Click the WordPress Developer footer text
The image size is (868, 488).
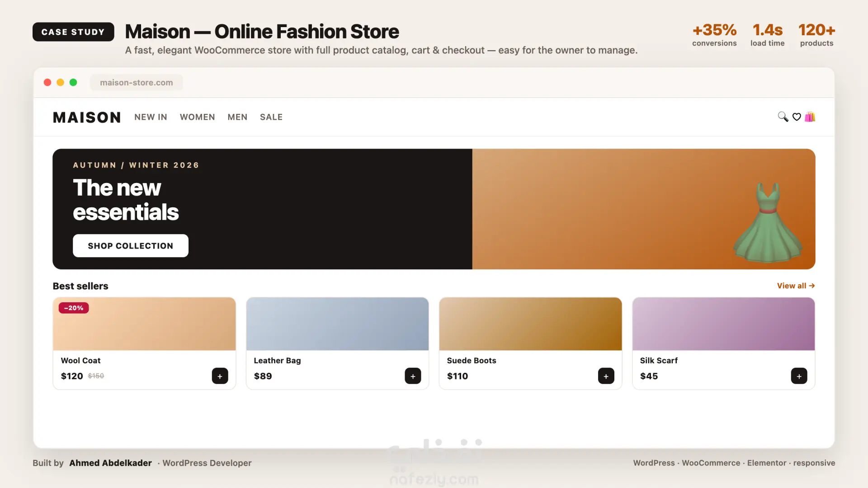(x=207, y=463)
